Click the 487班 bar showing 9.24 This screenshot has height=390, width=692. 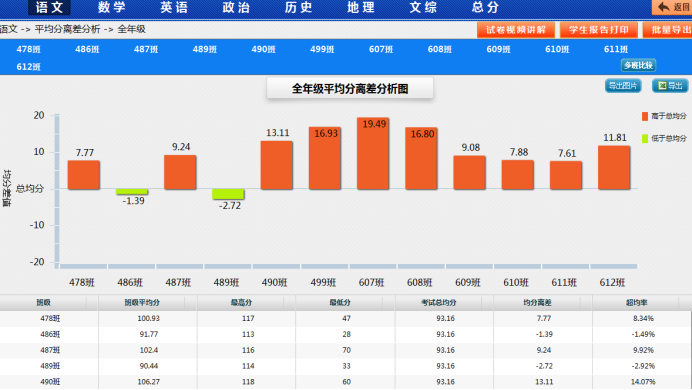click(x=180, y=172)
